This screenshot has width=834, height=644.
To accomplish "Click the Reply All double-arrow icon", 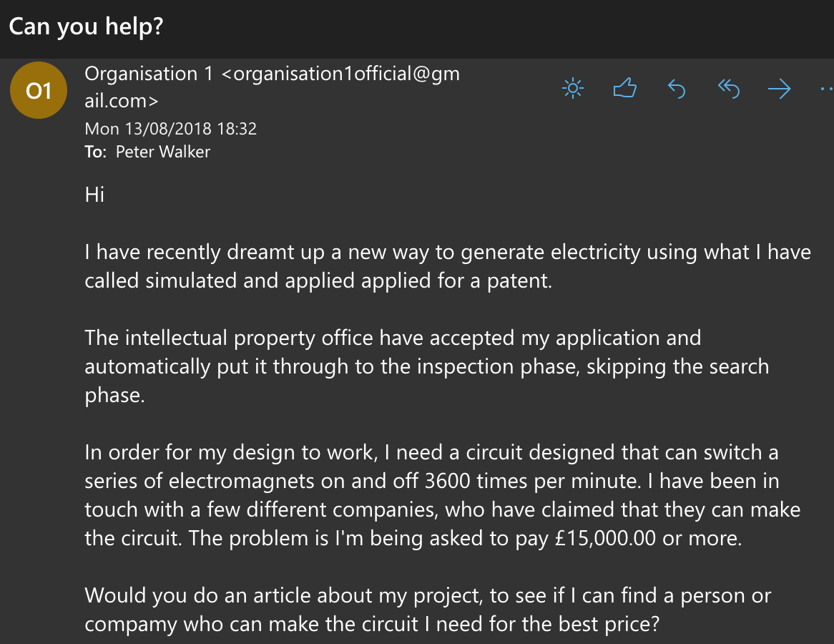I will click(x=727, y=89).
